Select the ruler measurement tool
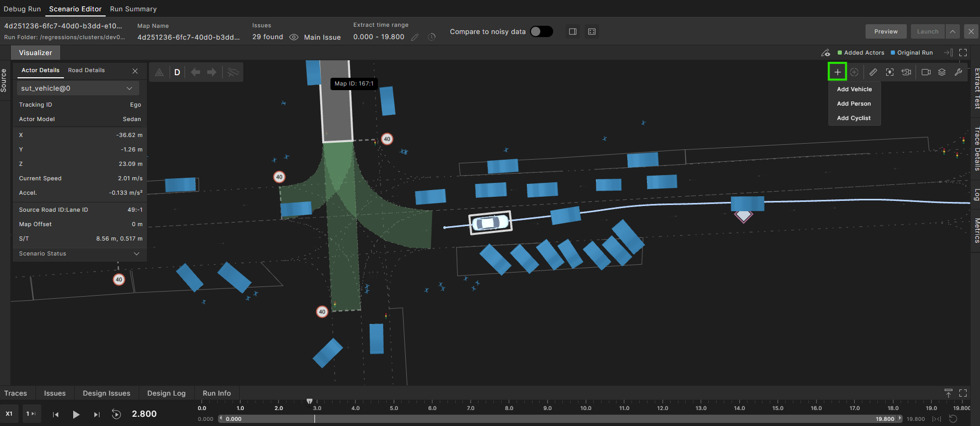 point(873,72)
